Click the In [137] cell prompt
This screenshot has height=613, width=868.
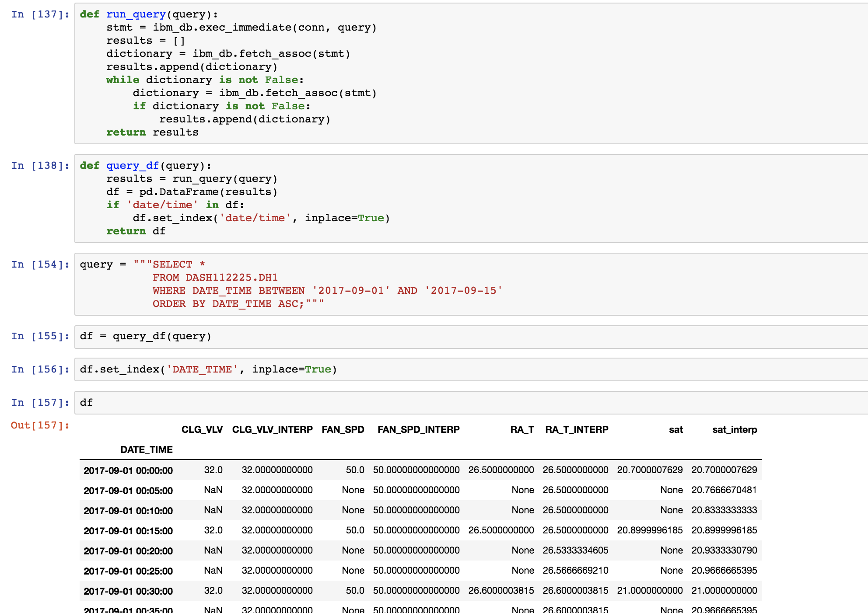pyautogui.click(x=38, y=14)
